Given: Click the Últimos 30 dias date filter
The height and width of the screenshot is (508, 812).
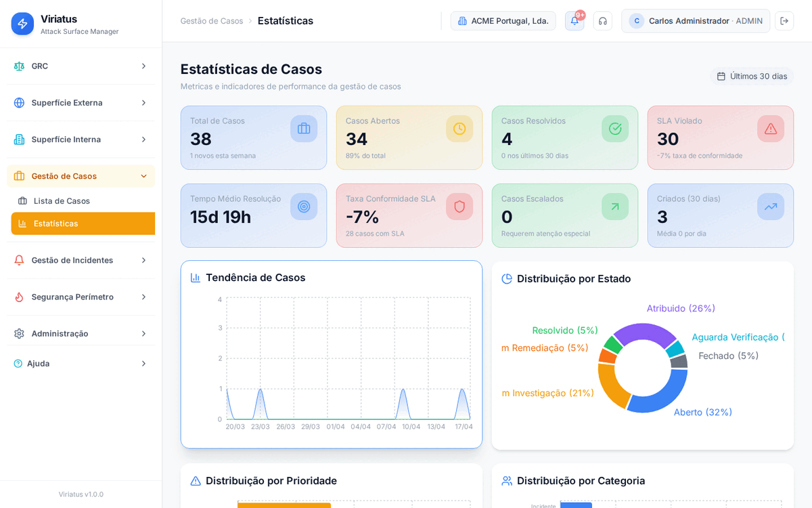Looking at the screenshot, I should [752, 76].
